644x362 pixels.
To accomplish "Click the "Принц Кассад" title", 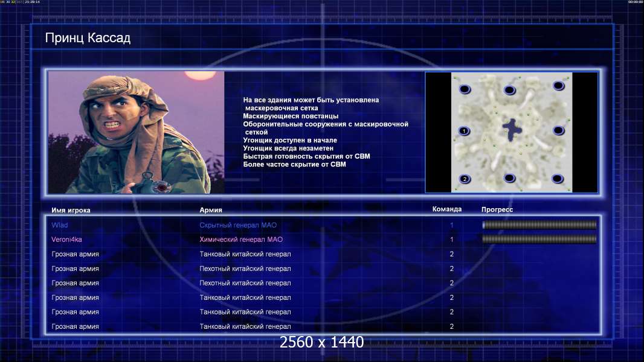I will pos(88,38).
